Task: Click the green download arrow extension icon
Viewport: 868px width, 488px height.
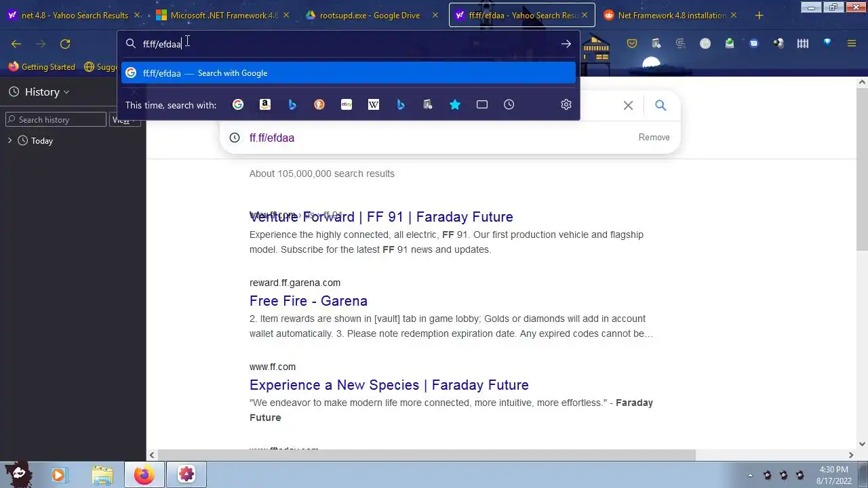Action: click(x=730, y=44)
